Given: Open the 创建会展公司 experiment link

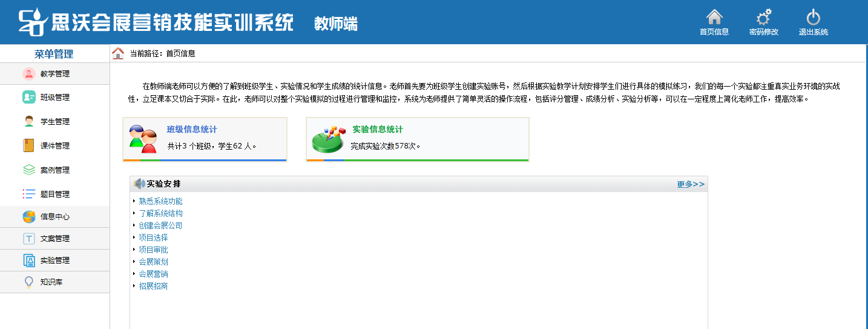Looking at the screenshot, I should [160, 225].
